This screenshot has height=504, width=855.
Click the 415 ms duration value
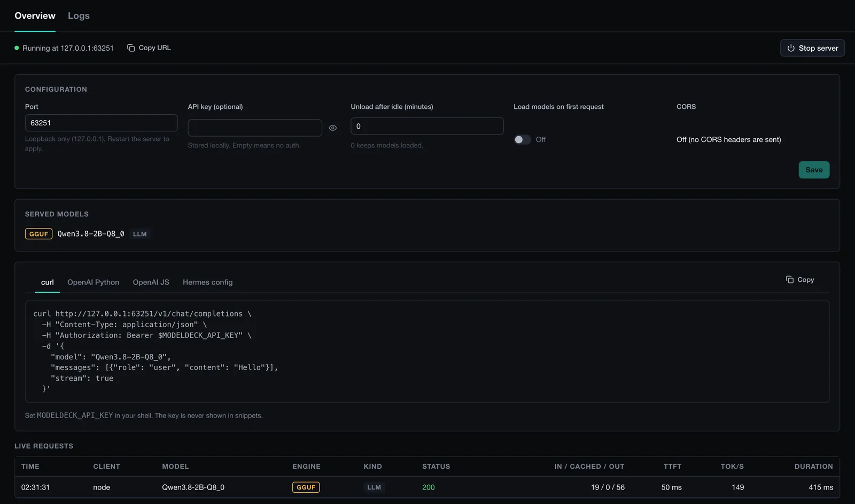(821, 487)
